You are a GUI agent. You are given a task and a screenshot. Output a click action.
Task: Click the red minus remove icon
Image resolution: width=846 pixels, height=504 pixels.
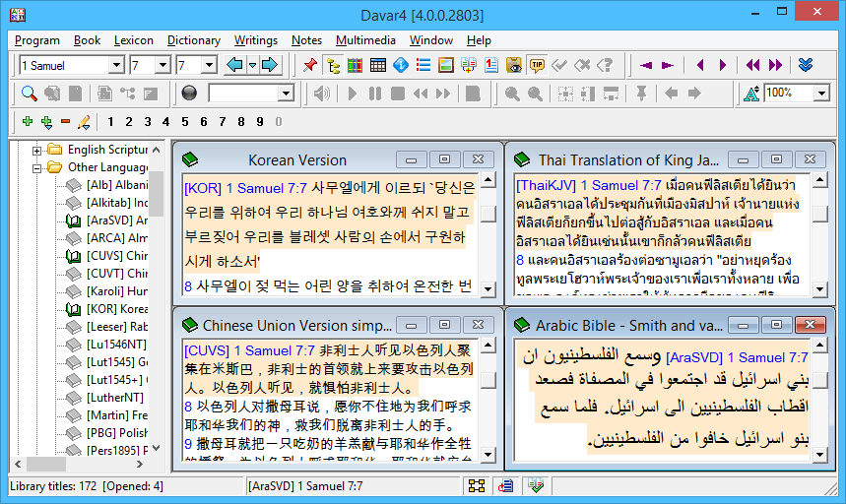coord(65,122)
